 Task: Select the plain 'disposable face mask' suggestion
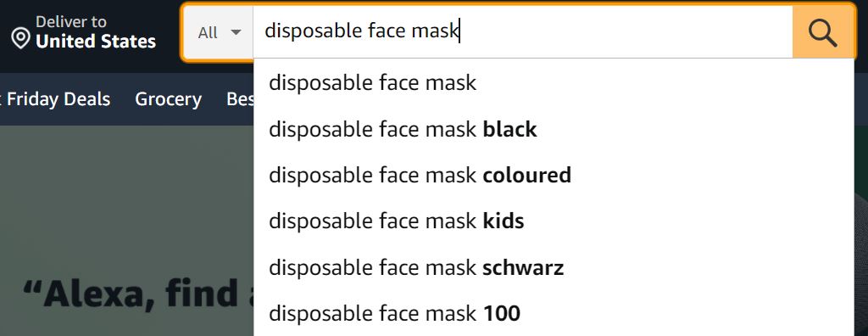click(x=554, y=83)
